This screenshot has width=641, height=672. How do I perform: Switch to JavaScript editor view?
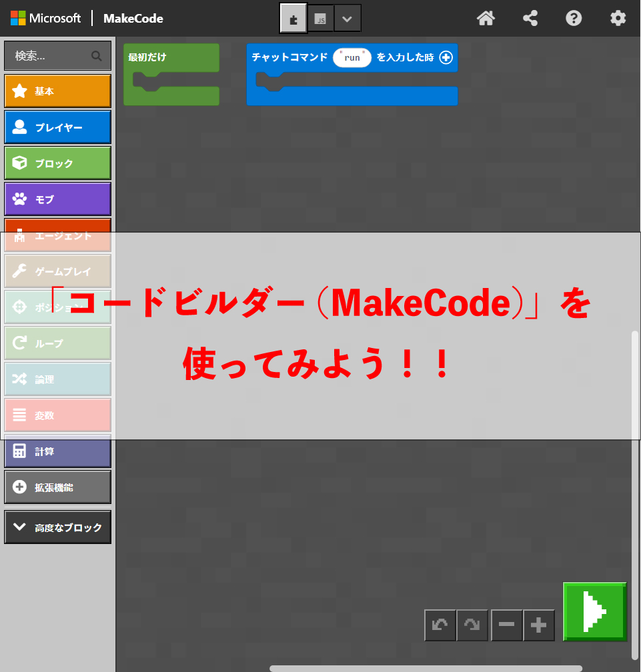[320, 19]
